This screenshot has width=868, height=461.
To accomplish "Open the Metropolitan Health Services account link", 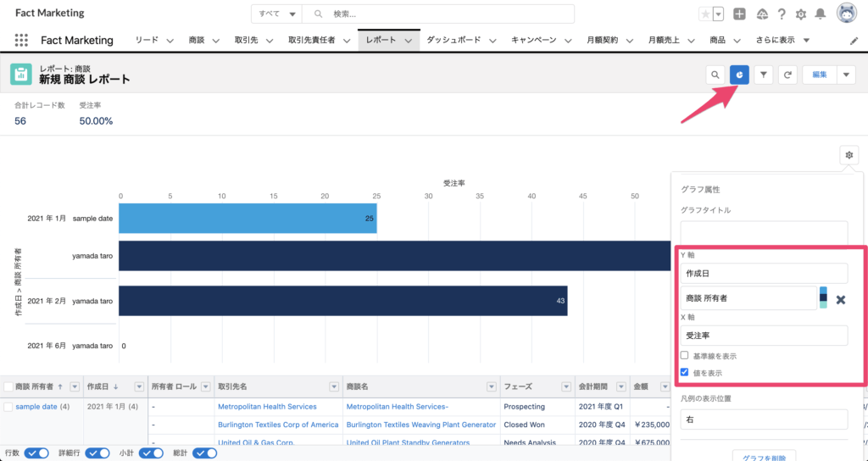I will pyautogui.click(x=267, y=407).
